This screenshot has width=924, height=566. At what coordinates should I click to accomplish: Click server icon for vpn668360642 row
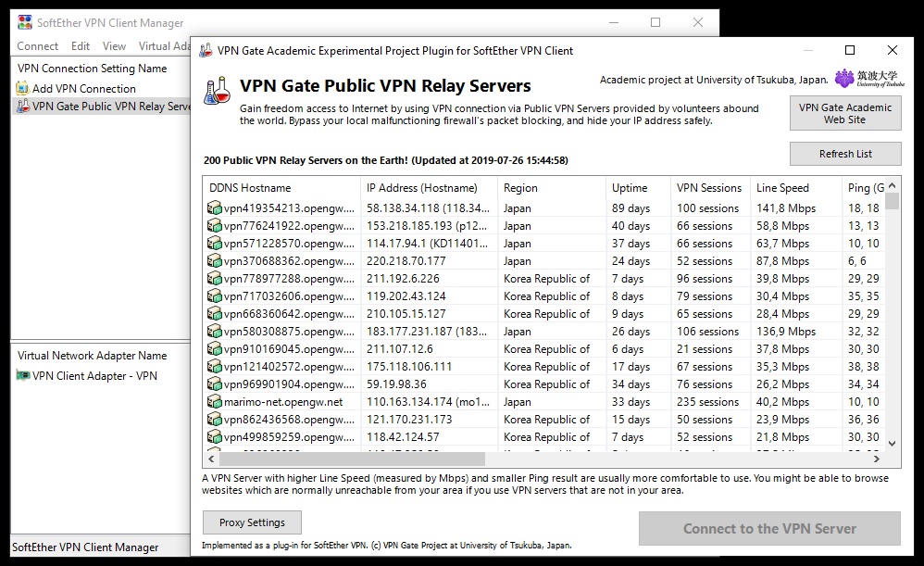tap(215, 314)
